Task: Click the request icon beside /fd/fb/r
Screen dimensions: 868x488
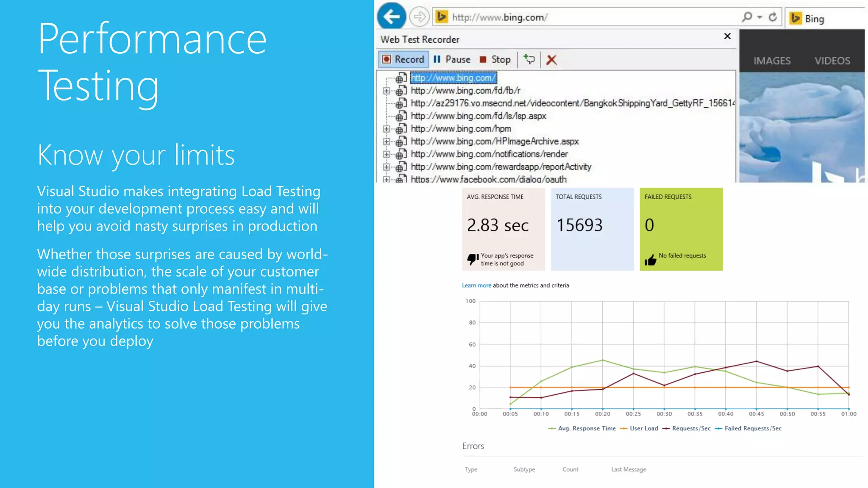Action: tap(401, 91)
